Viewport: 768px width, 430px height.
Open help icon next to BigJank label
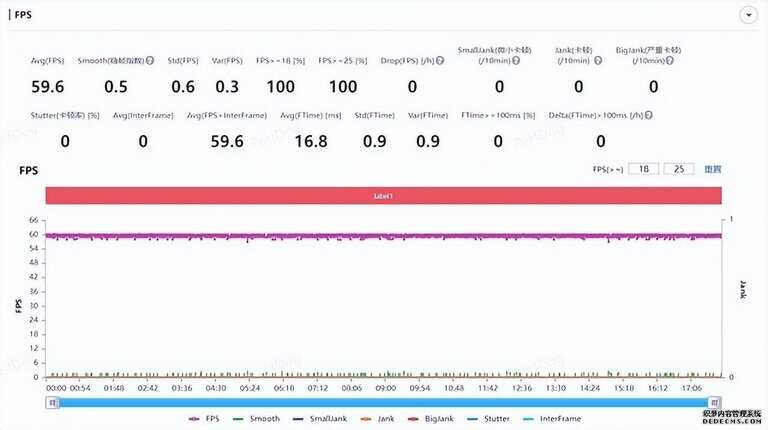click(x=670, y=61)
